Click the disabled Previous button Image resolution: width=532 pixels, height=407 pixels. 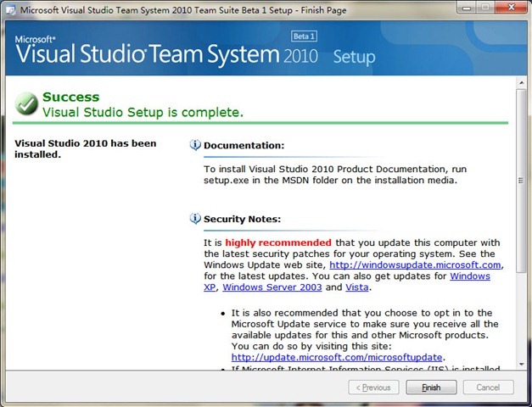373,387
